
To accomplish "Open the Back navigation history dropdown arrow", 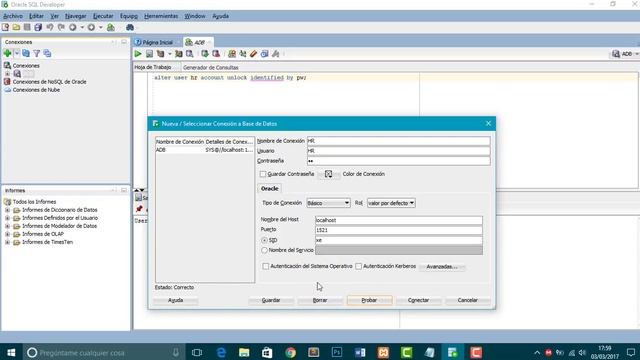I will [82, 27].
